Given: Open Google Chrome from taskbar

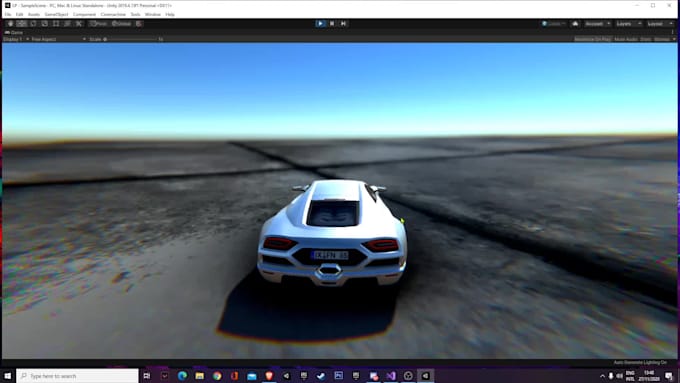Looking at the screenshot, I should 217,376.
